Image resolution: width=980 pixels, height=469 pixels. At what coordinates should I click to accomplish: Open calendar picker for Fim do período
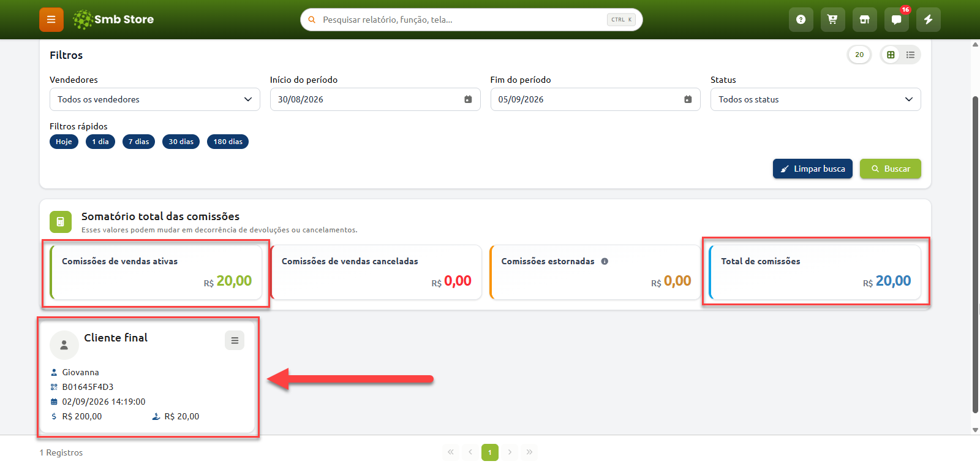pos(688,99)
